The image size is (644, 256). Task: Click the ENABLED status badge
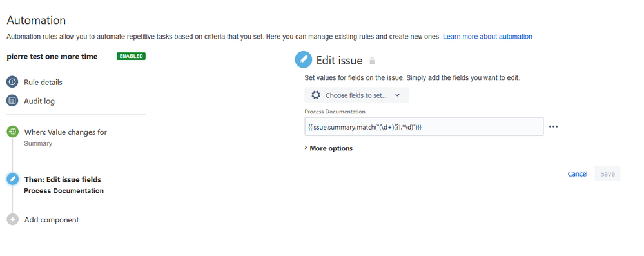(131, 56)
